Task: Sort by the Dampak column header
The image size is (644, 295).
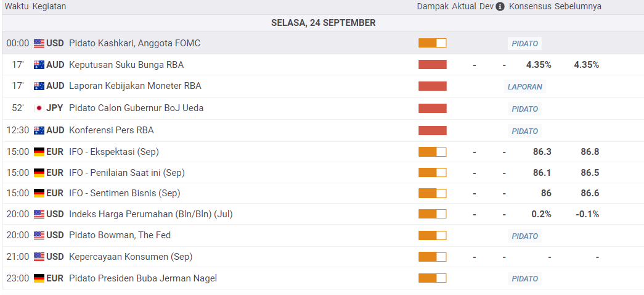Action: click(x=432, y=6)
